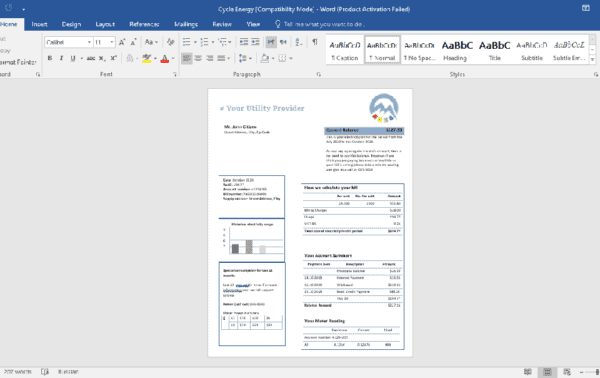Screen dimensions: 600x378
Task: Expand the Borders dropdown arrow
Action: pos(291,59)
